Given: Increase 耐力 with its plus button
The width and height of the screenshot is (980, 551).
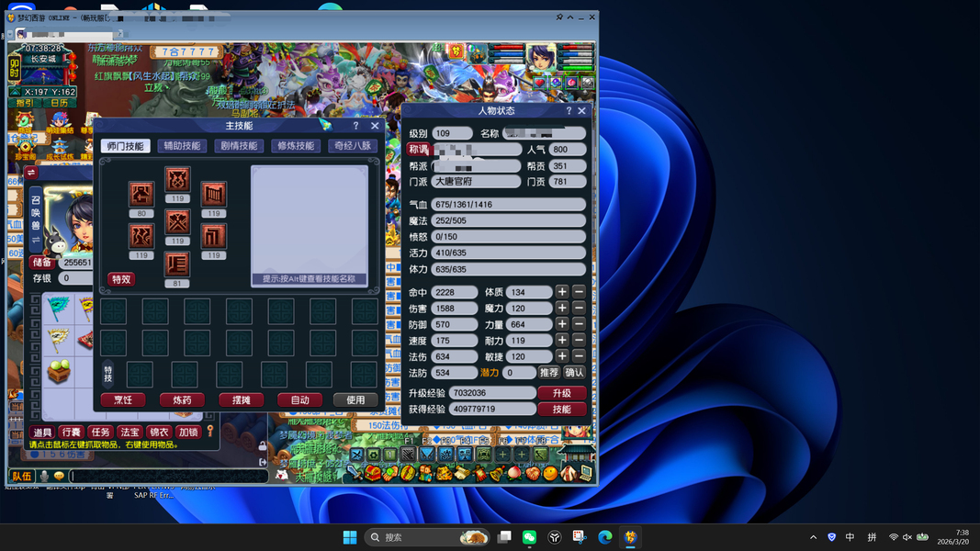Looking at the screenshot, I should coord(562,341).
